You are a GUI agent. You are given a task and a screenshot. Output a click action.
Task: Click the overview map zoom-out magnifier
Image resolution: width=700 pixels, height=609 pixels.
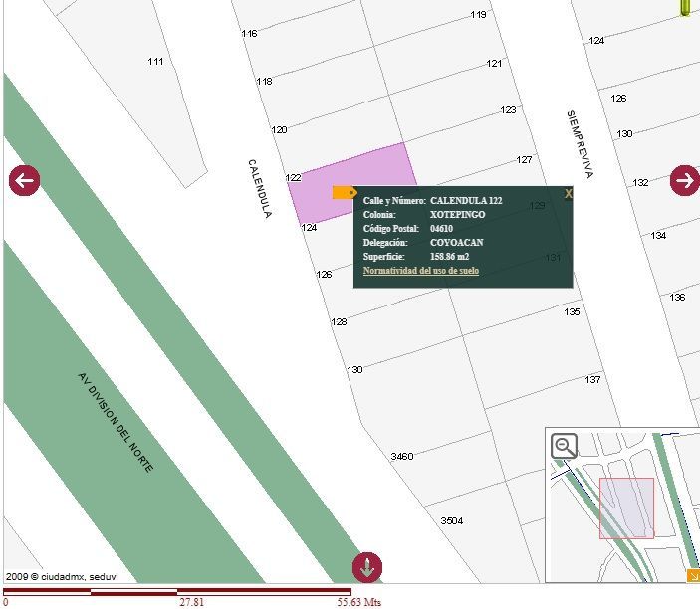(x=564, y=446)
